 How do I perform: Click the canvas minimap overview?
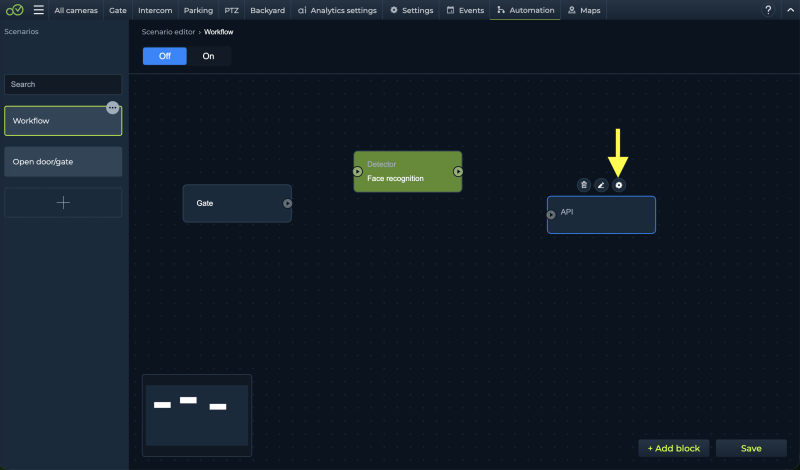197,415
